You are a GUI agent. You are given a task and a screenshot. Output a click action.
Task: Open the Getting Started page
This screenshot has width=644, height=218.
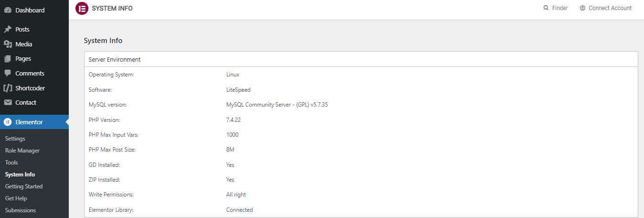(24, 186)
